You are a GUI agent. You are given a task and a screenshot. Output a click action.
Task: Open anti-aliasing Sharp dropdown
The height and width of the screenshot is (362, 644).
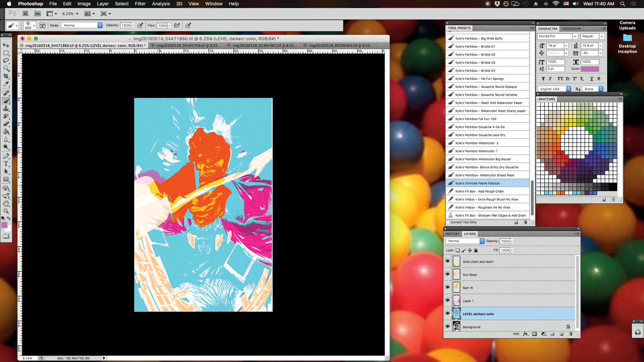pos(593,89)
